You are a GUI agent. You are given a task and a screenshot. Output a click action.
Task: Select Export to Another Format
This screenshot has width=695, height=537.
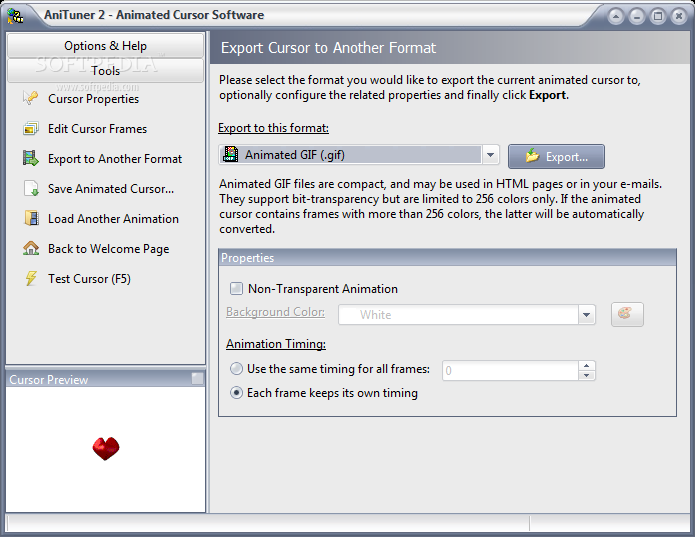click(x=115, y=159)
